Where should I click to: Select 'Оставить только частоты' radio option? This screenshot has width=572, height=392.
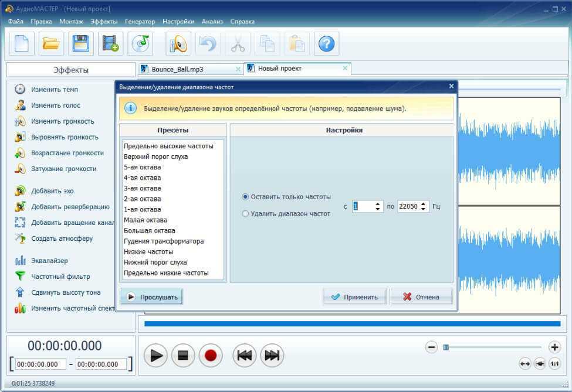tap(246, 197)
